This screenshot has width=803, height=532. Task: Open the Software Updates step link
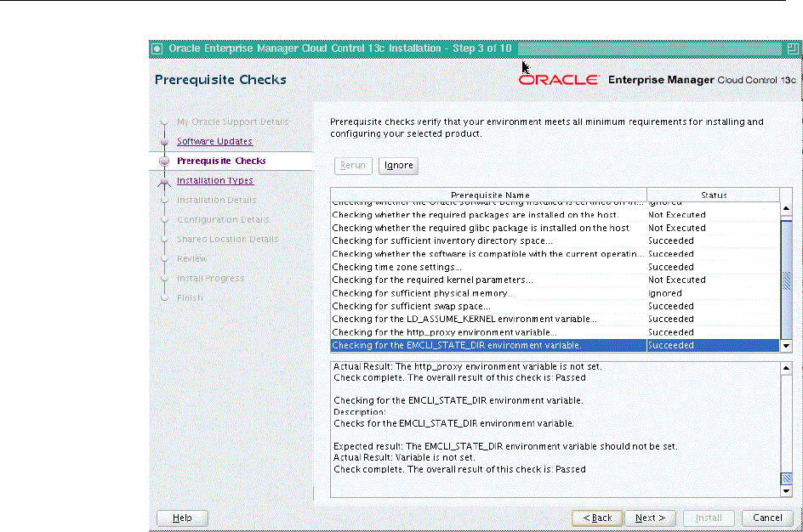(214, 141)
